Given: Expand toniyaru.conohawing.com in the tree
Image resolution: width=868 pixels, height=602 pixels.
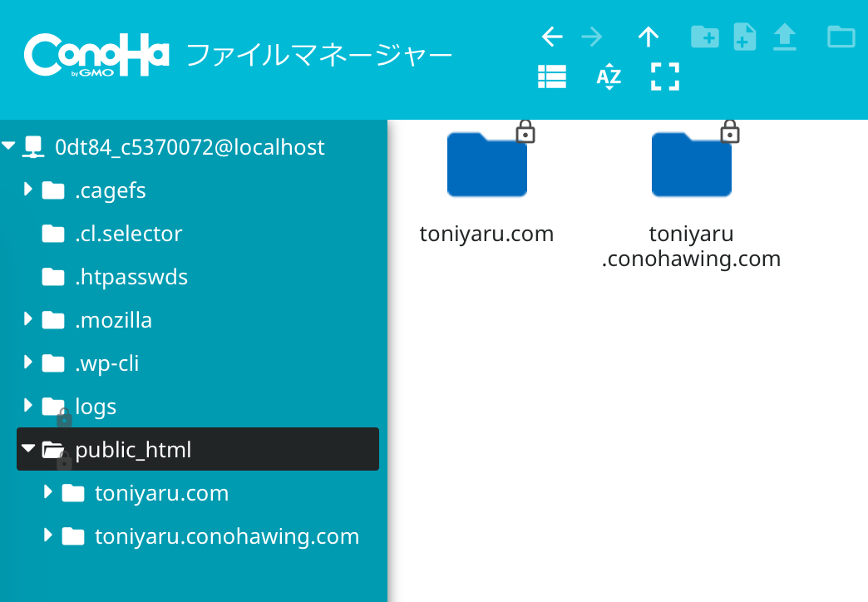Looking at the screenshot, I should click(x=47, y=535).
